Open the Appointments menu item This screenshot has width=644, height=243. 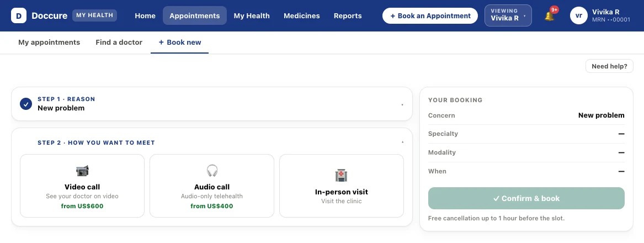[x=195, y=15]
